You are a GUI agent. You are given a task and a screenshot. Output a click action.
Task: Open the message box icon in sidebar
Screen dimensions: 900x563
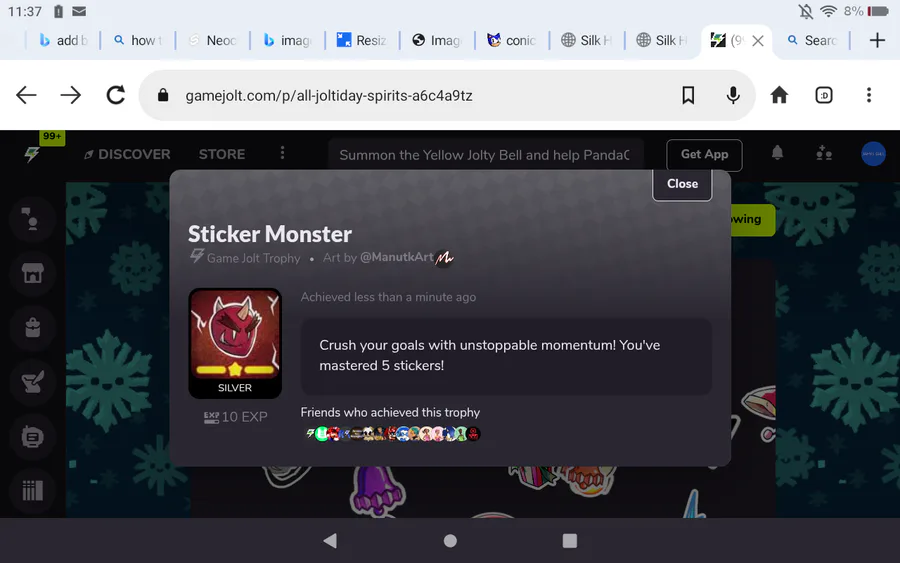[33, 437]
